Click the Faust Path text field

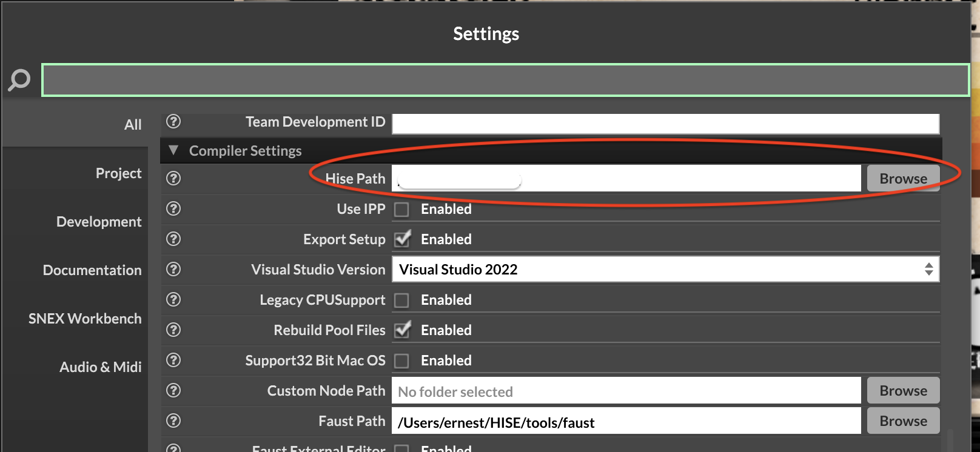tap(626, 420)
